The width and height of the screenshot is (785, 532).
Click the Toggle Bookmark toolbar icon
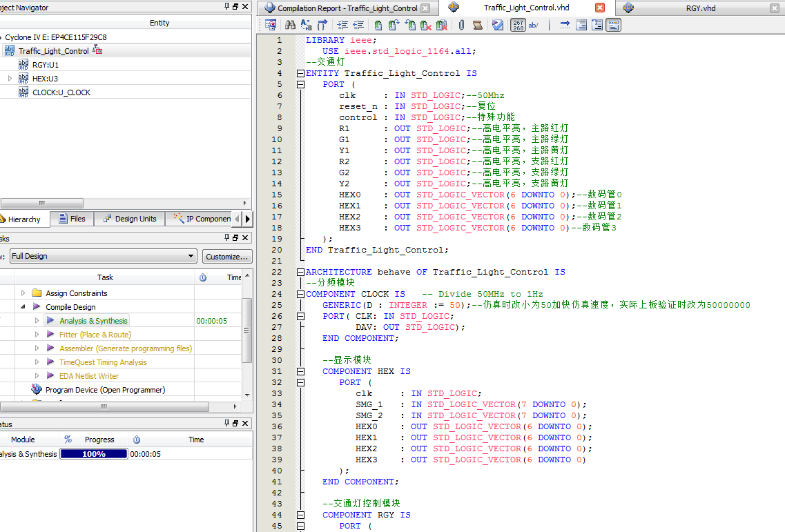(378, 26)
